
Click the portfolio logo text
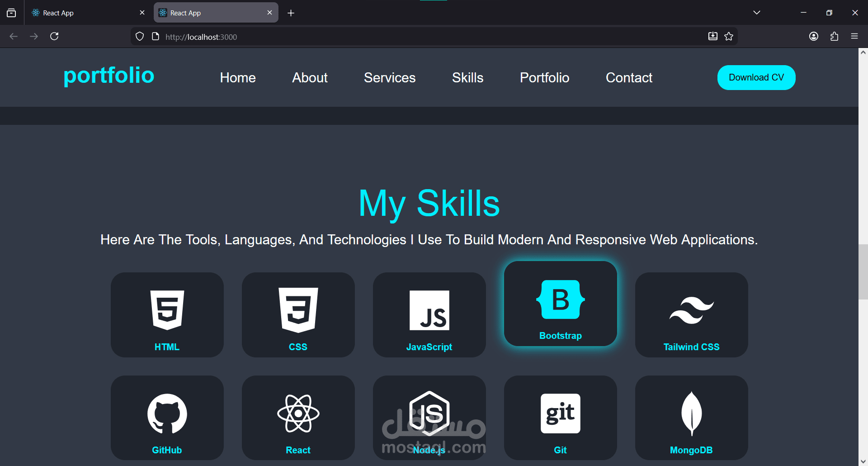click(x=109, y=76)
